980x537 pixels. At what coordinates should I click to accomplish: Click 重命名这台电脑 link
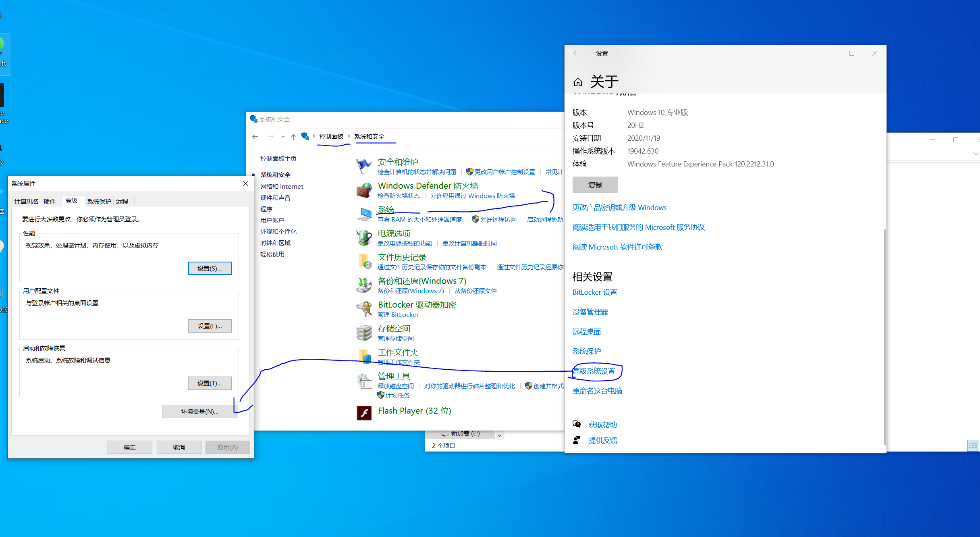[x=597, y=391]
